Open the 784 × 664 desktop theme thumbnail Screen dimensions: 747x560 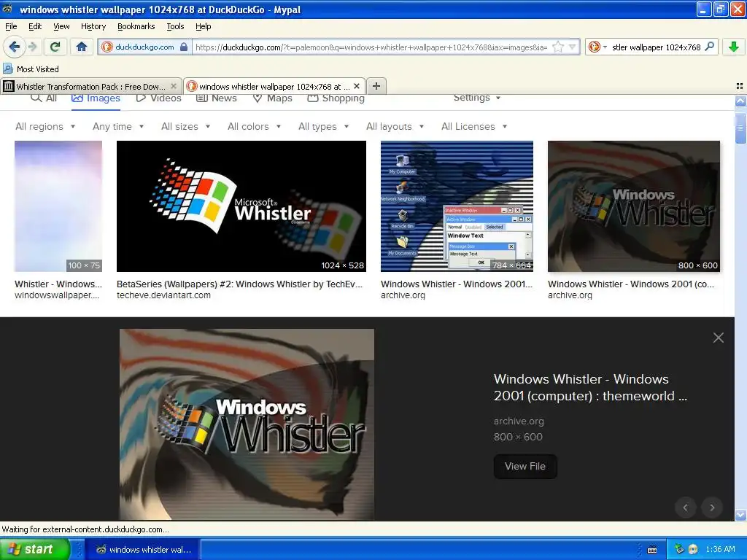[x=457, y=206]
